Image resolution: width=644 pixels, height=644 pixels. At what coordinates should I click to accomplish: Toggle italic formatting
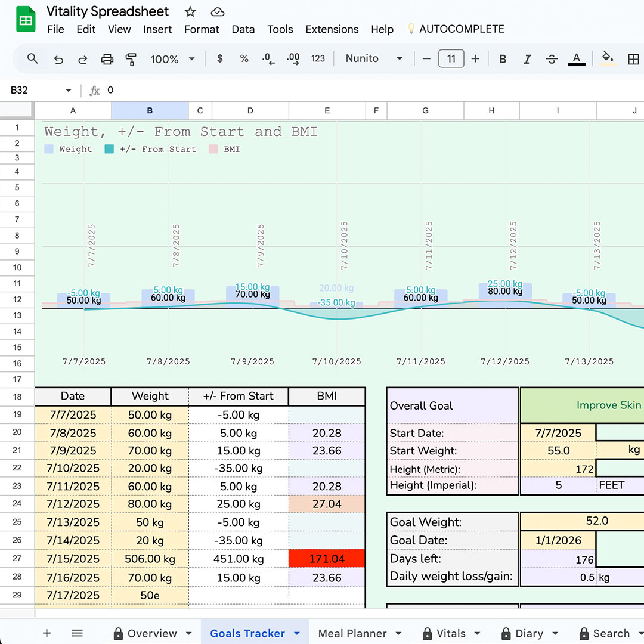[x=527, y=59]
